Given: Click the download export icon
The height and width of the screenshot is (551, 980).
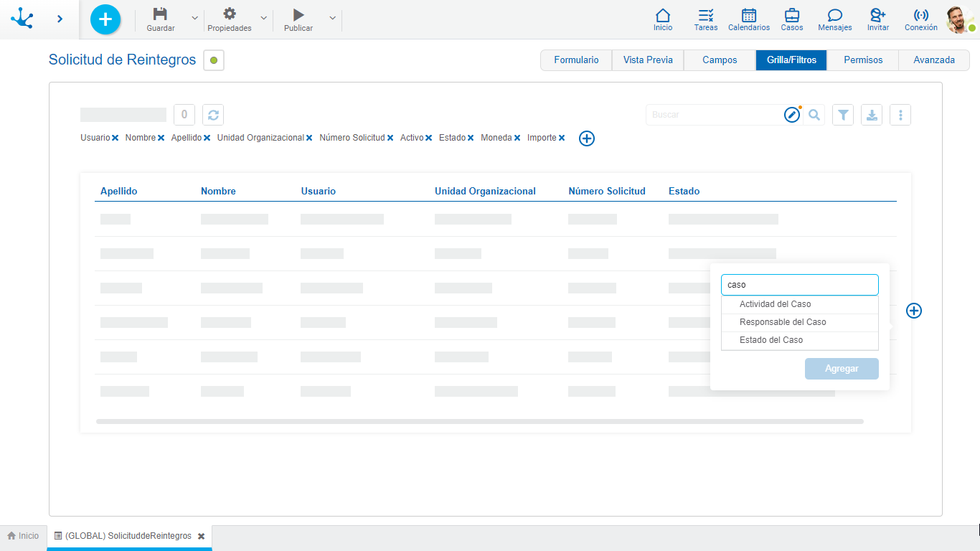Looking at the screenshot, I should pyautogui.click(x=872, y=115).
